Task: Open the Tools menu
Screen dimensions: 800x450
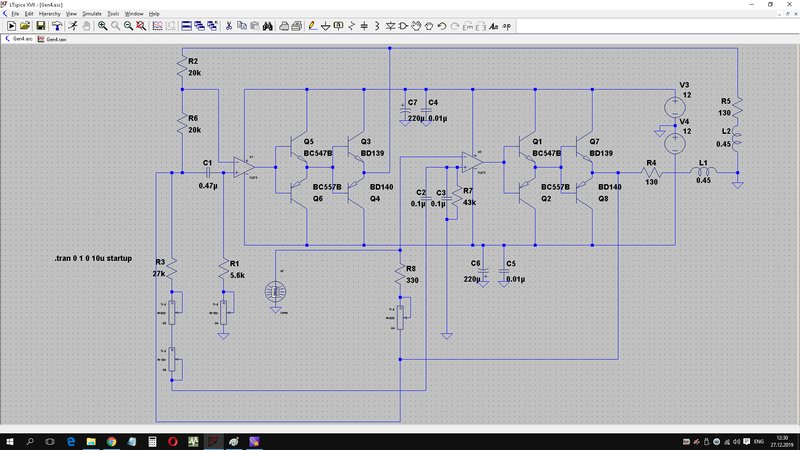Action: pyautogui.click(x=113, y=14)
